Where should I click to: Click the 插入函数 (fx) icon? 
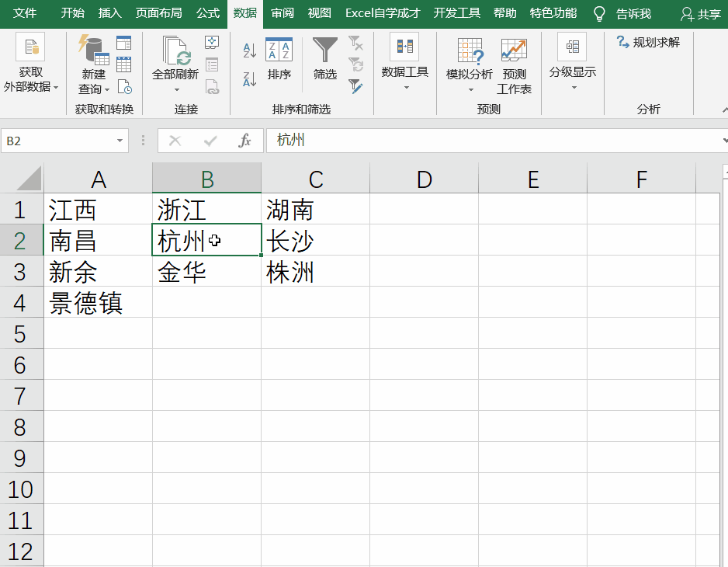[244, 141]
